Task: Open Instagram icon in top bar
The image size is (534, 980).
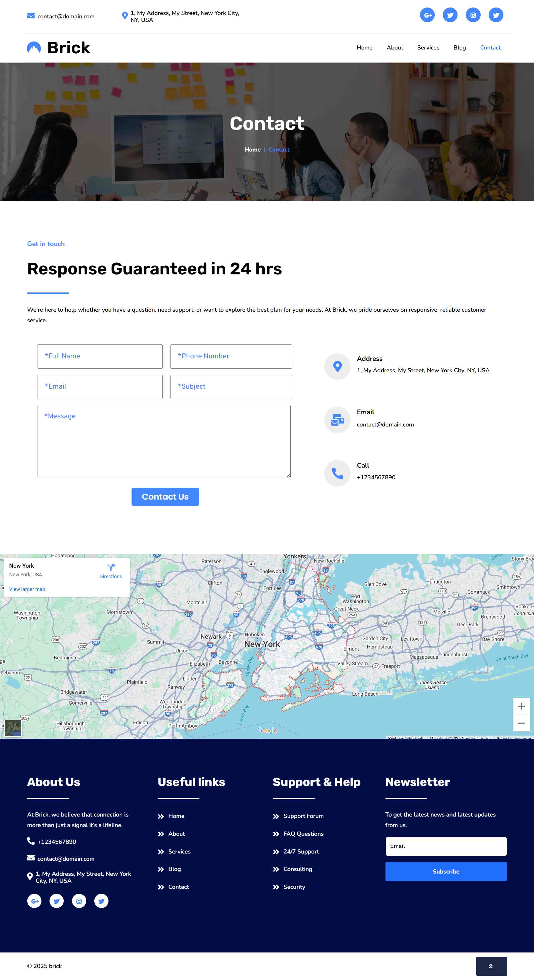Action: tap(473, 15)
